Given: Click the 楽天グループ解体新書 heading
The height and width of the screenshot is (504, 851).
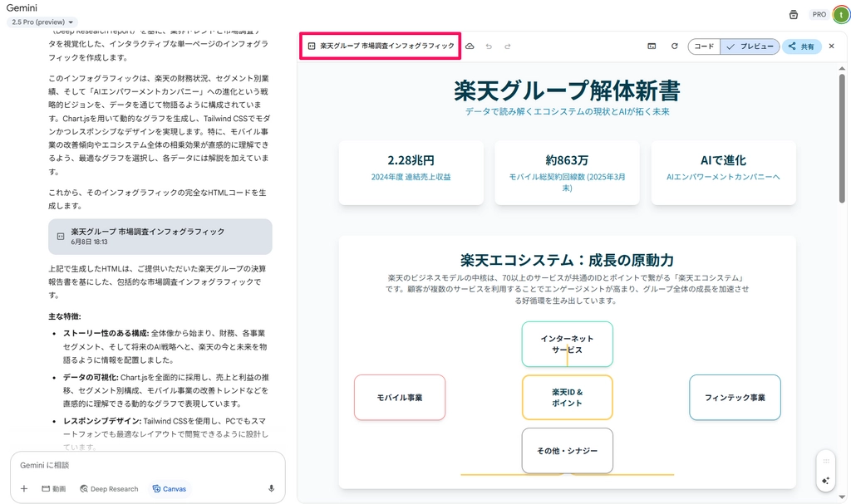Looking at the screenshot, I should 567,91.
